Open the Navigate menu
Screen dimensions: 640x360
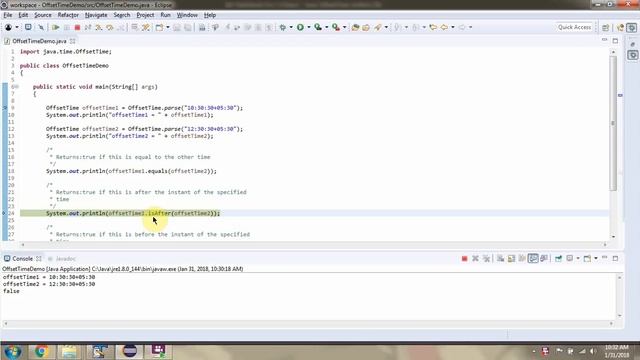point(96,15)
